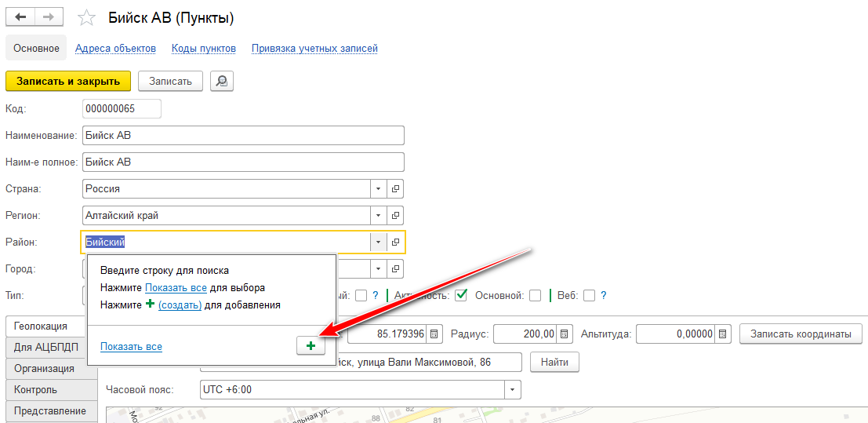Open the Регион field record icon
The height and width of the screenshot is (423, 868).
click(396, 215)
